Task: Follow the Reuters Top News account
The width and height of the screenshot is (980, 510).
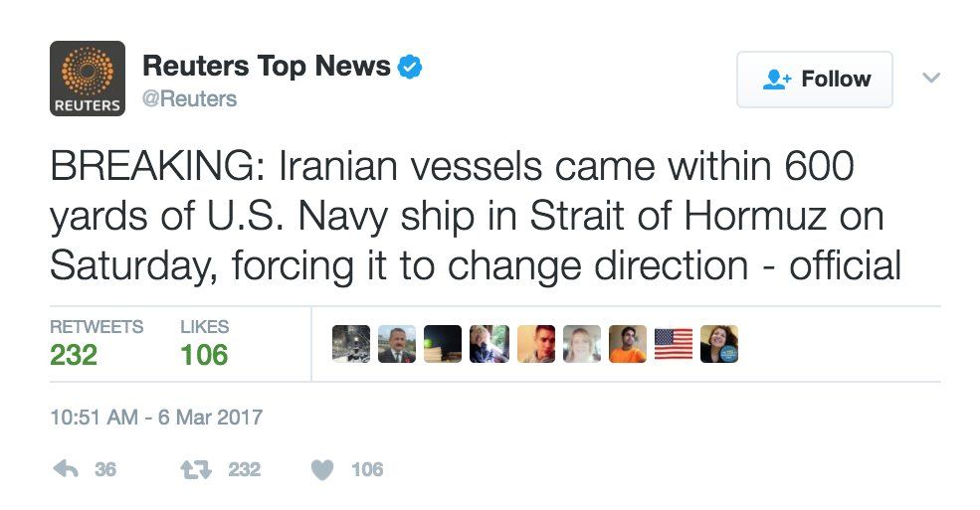Action: tap(814, 80)
